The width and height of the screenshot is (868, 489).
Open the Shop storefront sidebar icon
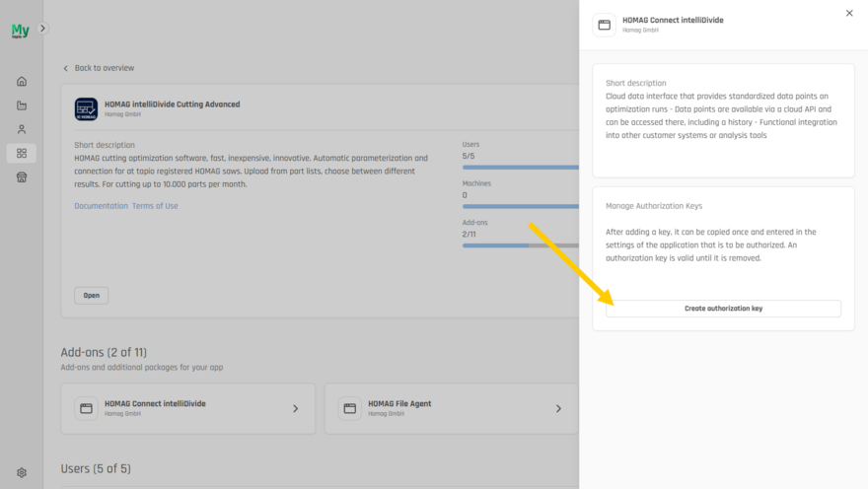pos(22,177)
